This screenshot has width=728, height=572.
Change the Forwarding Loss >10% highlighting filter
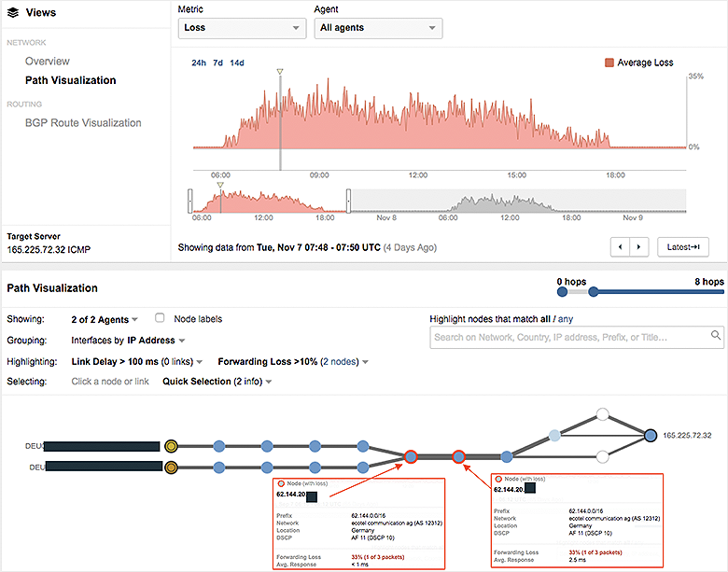(292, 361)
